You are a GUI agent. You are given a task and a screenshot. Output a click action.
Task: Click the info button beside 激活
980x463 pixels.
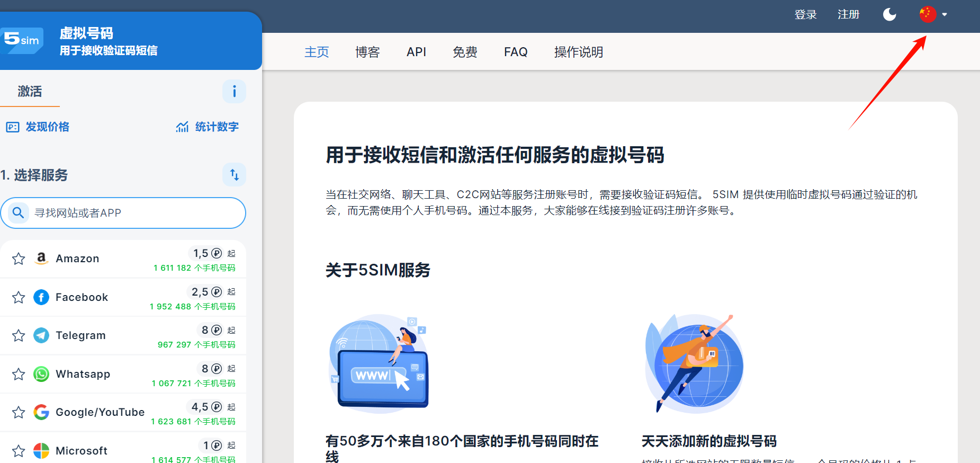pyautogui.click(x=234, y=92)
